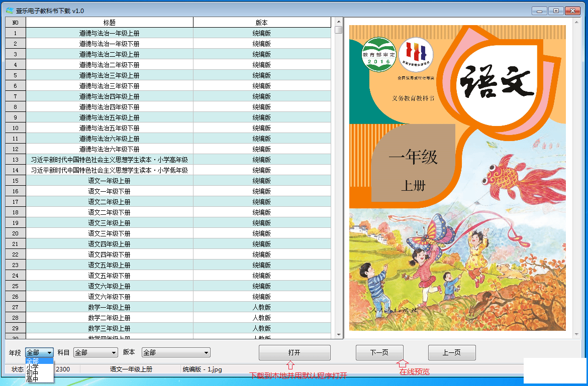
Task: Select row 道德与法治六年级上册
Action: coord(168,139)
